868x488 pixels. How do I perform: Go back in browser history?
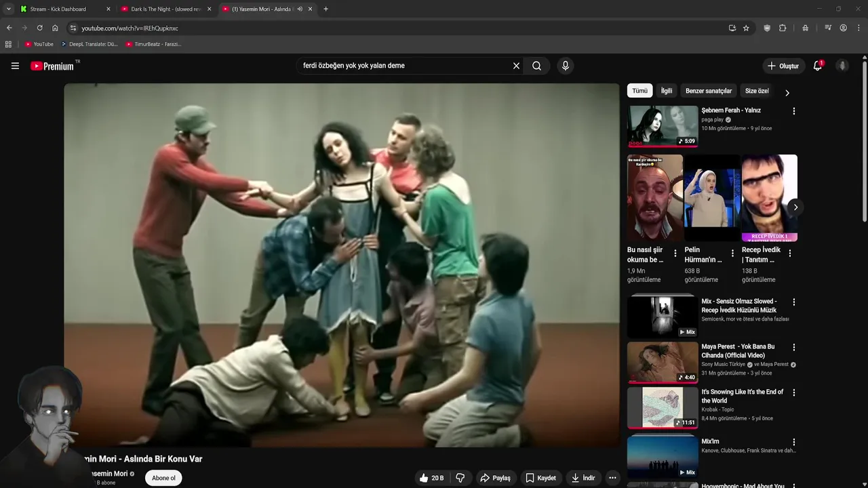9,28
